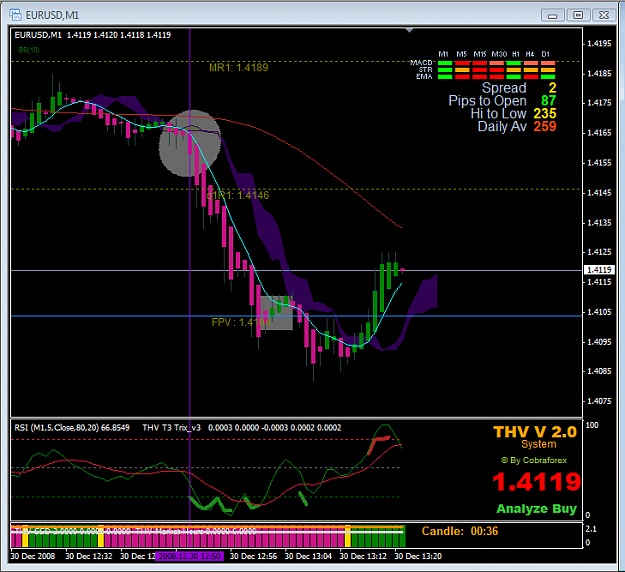
Task: Click the purple 2008.12.30 12:50 time label
Action: point(189,556)
